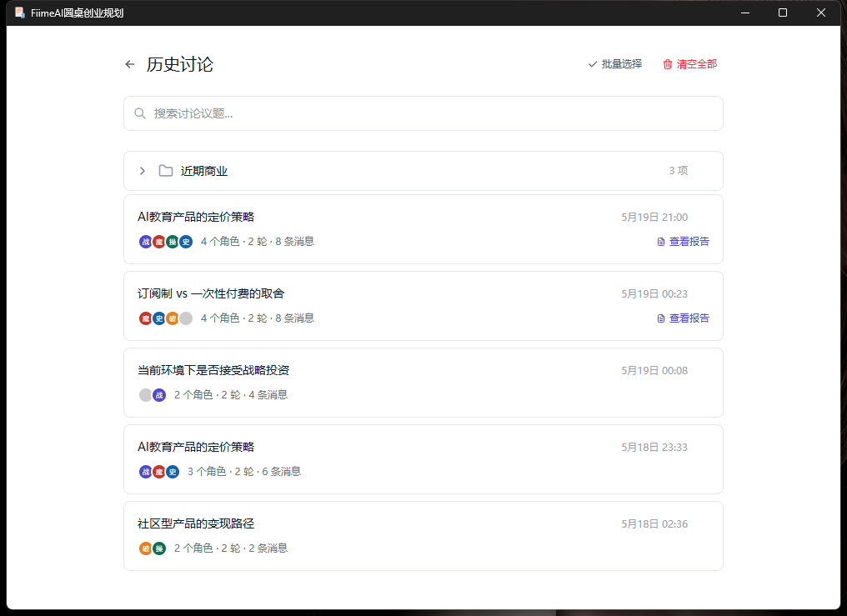
Task: Click the 魔 avatar in the 5月18日 23:33 discussion
Action: [x=159, y=472]
